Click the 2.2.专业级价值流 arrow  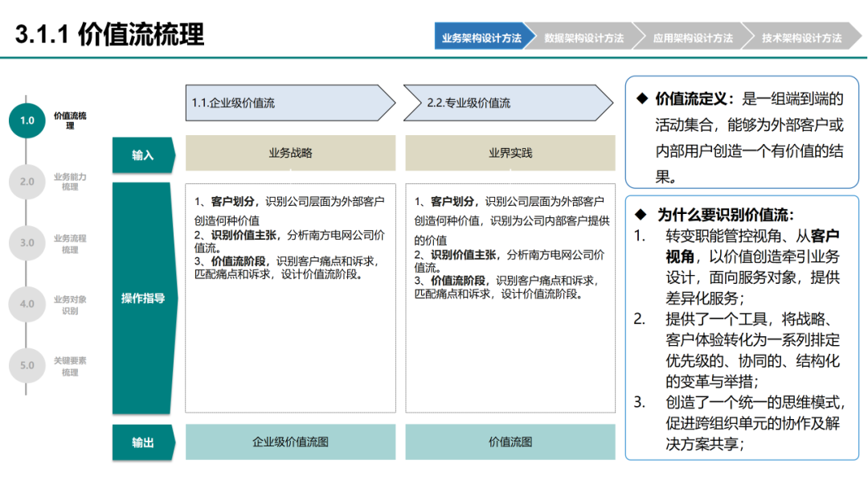point(509,103)
